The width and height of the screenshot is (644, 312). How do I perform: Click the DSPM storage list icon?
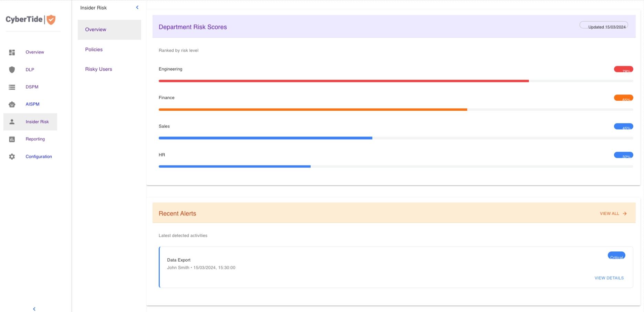(x=12, y=87)
